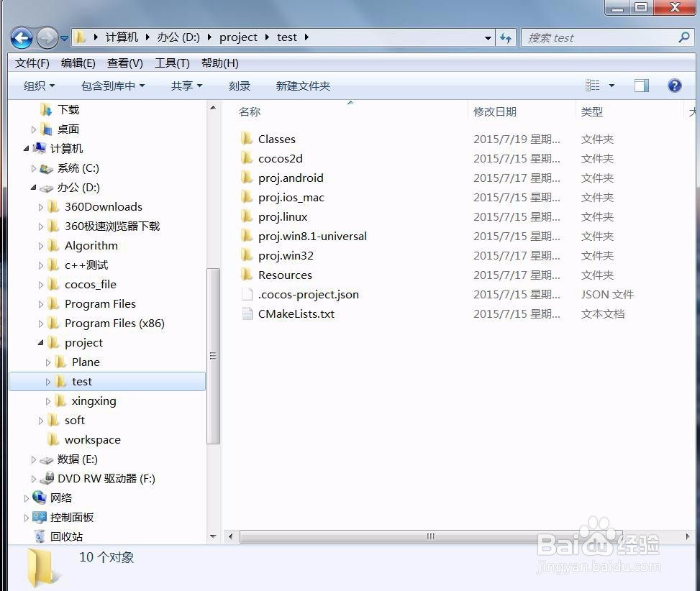The image size is (700, 591).
Task: Select the proj.android folder icon
Action: [x=247, y=178]
